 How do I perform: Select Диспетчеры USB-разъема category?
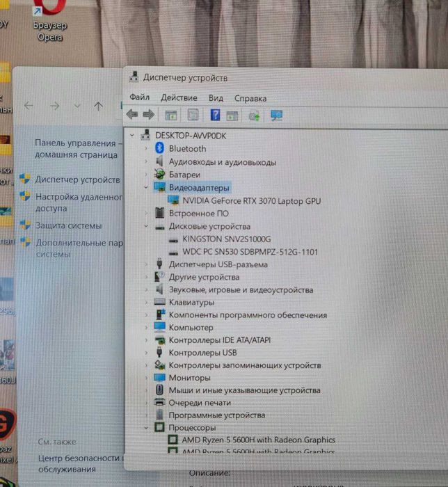[218, 264]
